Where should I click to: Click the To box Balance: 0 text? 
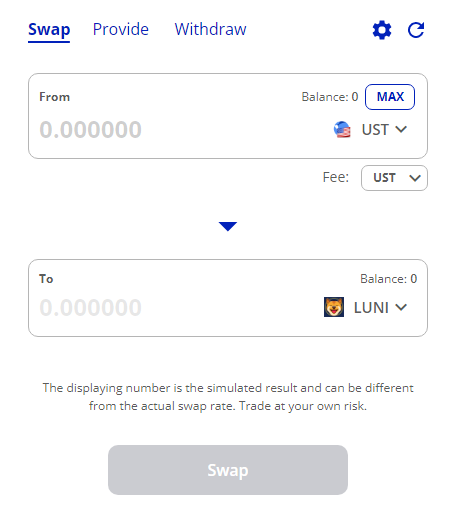pos(389,279)
